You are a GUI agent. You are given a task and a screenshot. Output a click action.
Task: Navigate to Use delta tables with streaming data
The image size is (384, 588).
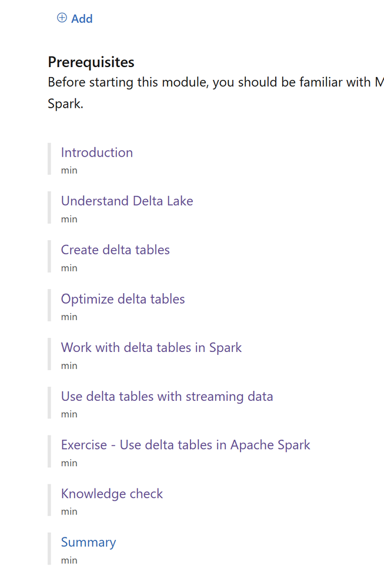click(167, 397)
